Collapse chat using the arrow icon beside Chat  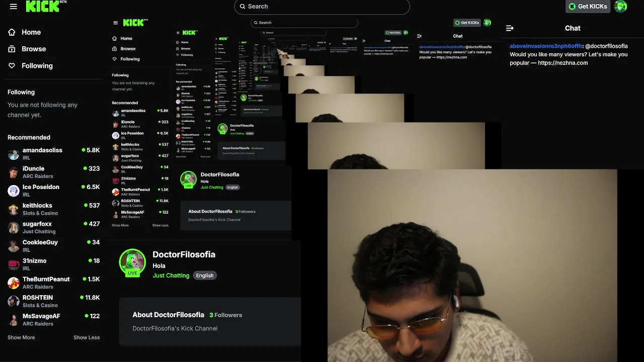click(510, 28)
